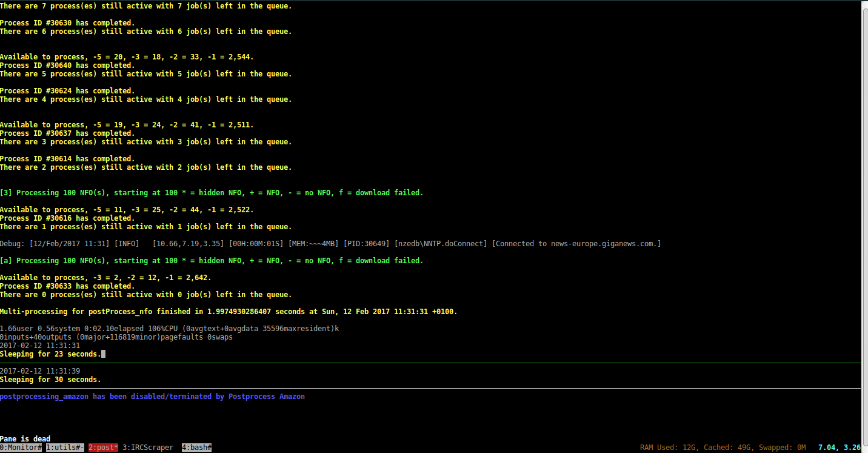Click 'Sleeping for 23 seconds.' line
The image size is (868, 453).
click(50, 354)
